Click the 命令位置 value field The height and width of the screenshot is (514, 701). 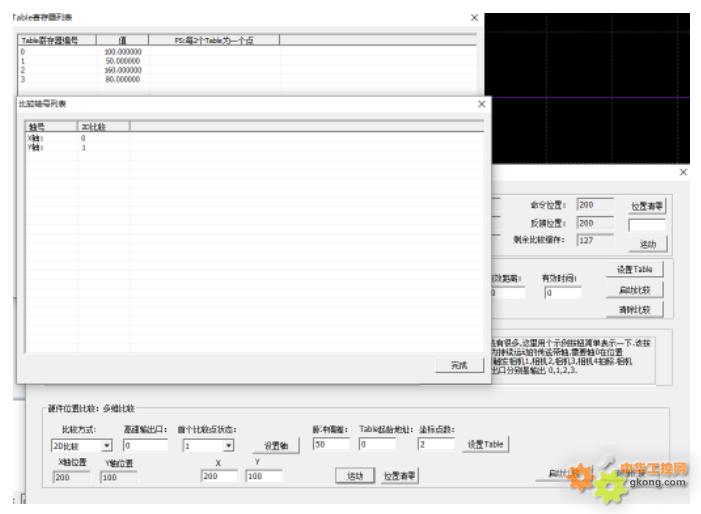[x=595, y=205]
